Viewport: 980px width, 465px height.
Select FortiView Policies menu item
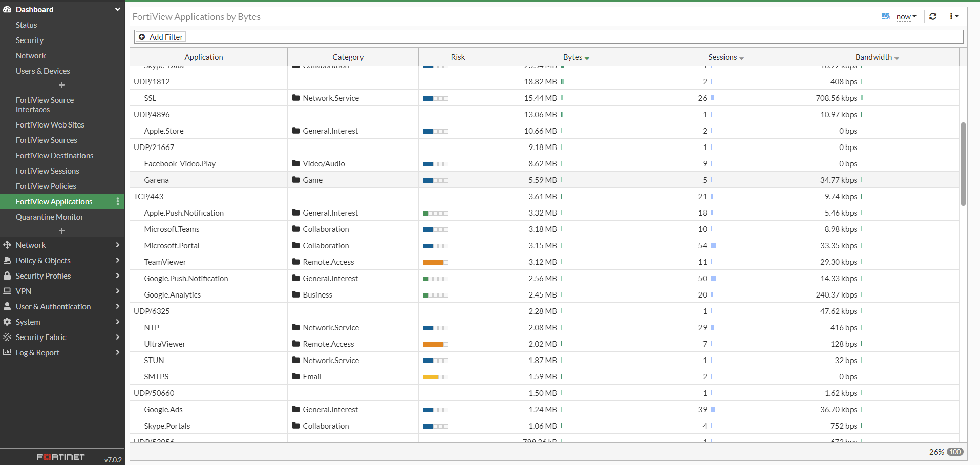(46, 186)
